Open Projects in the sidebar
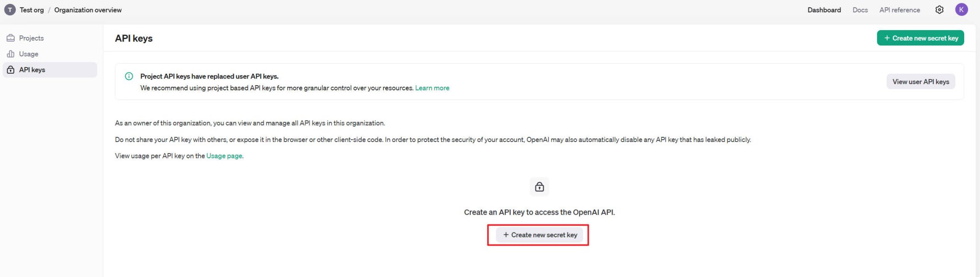 coord(50,38)
